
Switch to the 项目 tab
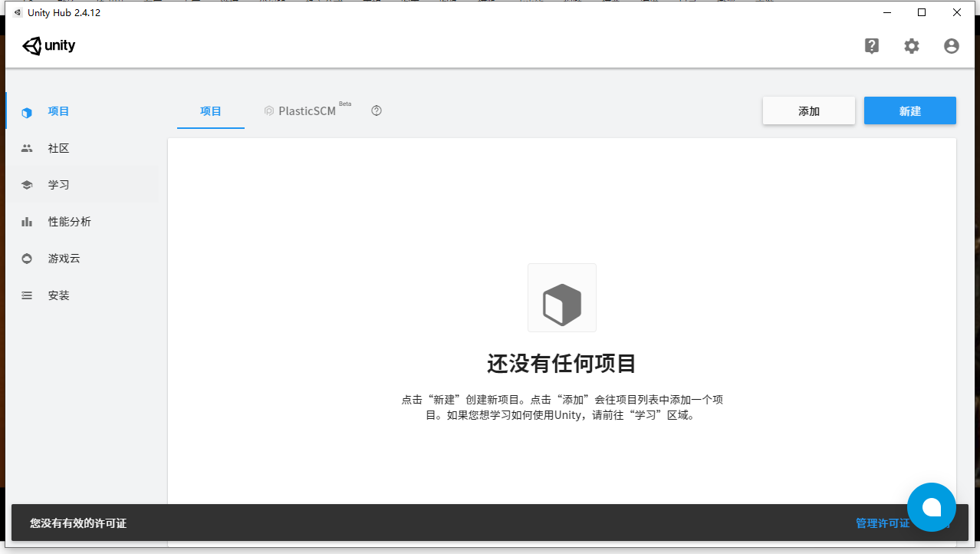(x=211, y=111)
